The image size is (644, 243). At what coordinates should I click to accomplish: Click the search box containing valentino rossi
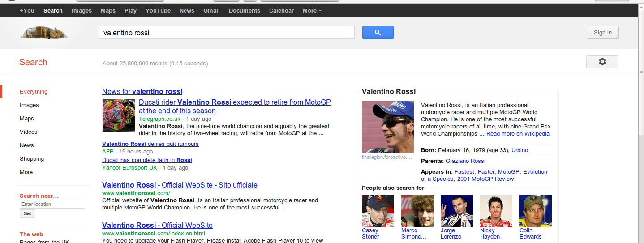click(226, 33)
